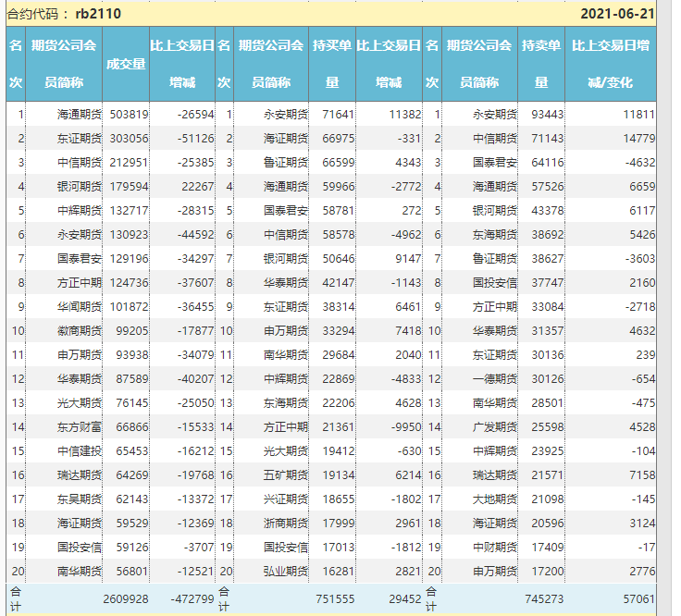
Task: Select the total trading volume 2609928
Action: [126, 599]
